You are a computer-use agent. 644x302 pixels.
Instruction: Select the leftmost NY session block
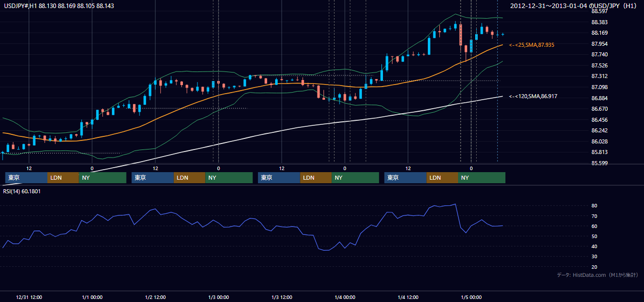click(102, 178)
